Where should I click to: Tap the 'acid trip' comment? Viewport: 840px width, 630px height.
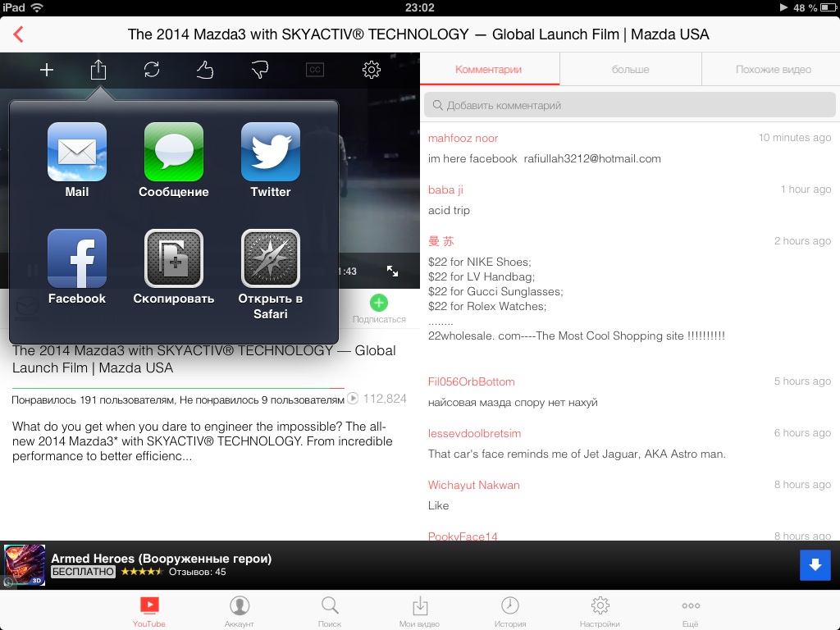pos(449,210)
